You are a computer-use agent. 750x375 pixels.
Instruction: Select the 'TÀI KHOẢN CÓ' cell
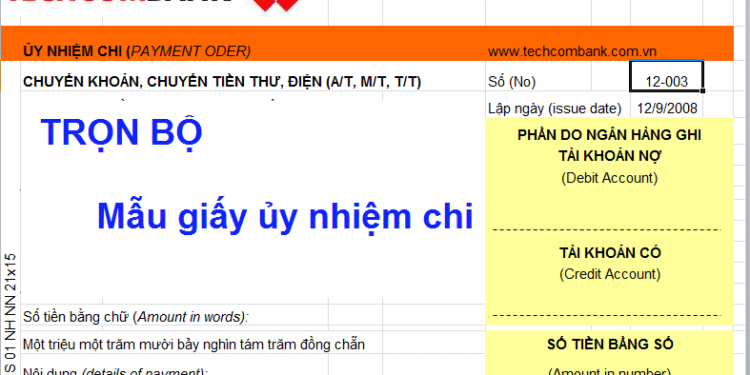[x=610, y=253]
